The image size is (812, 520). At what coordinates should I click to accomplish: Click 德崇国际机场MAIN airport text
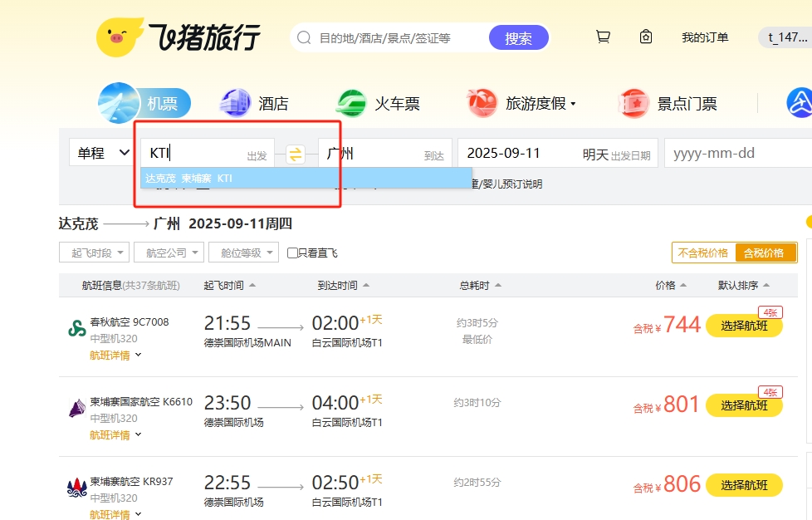tap(247, 343)
